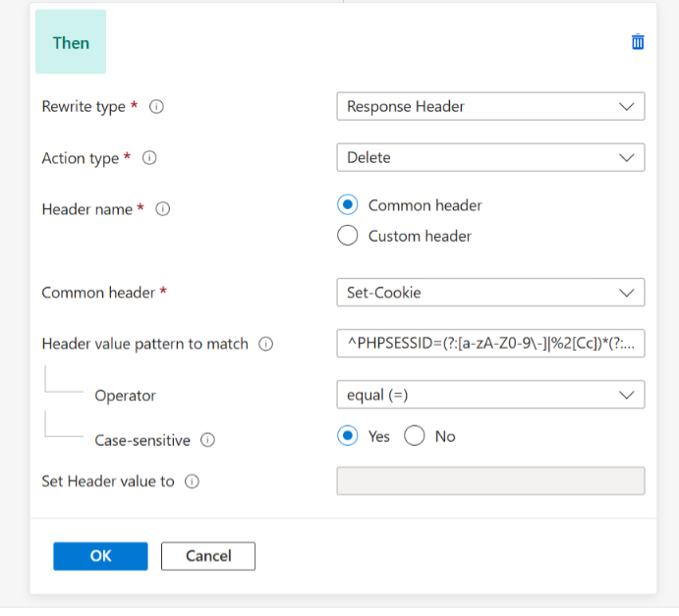Viewport: 679px width, 616px height.
Task: Click OK to confirm the rewrite action
Action: (x=100, y=556)
